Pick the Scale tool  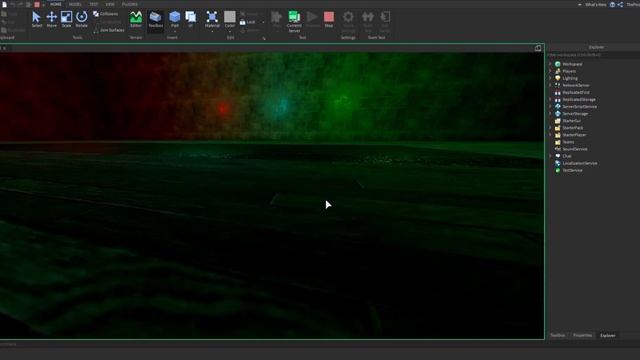[67, 19]
